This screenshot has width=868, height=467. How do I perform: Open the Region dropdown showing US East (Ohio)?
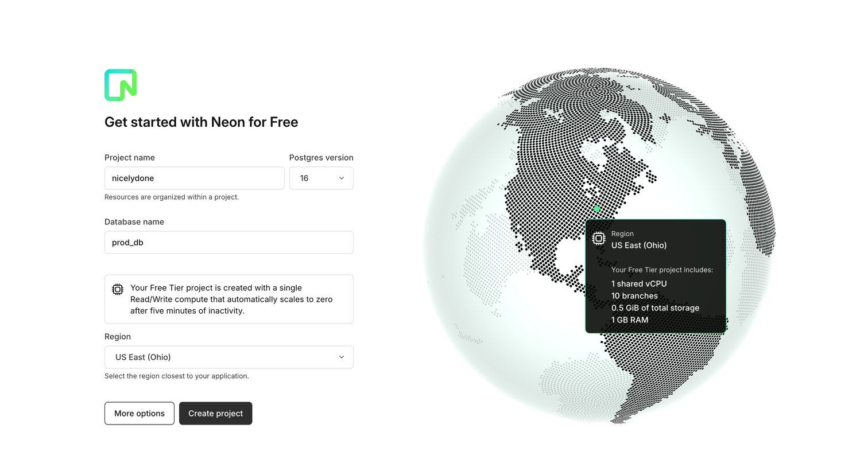click(x=229, y=357)
